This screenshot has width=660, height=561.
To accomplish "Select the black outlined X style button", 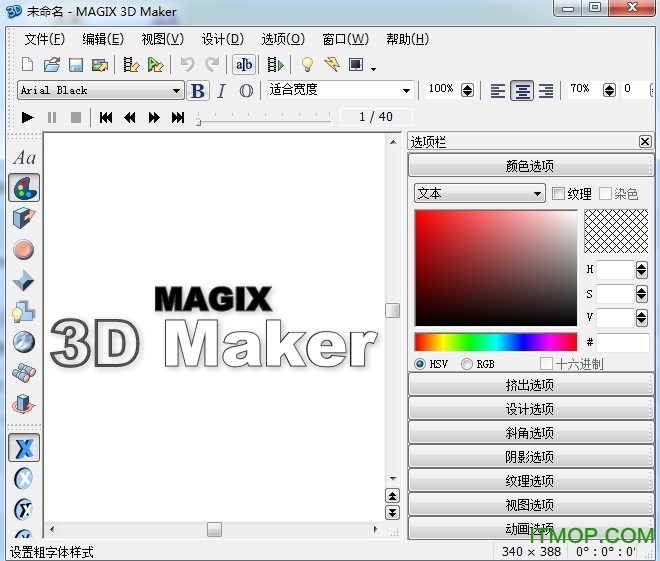I will click(x=24, y=509).
